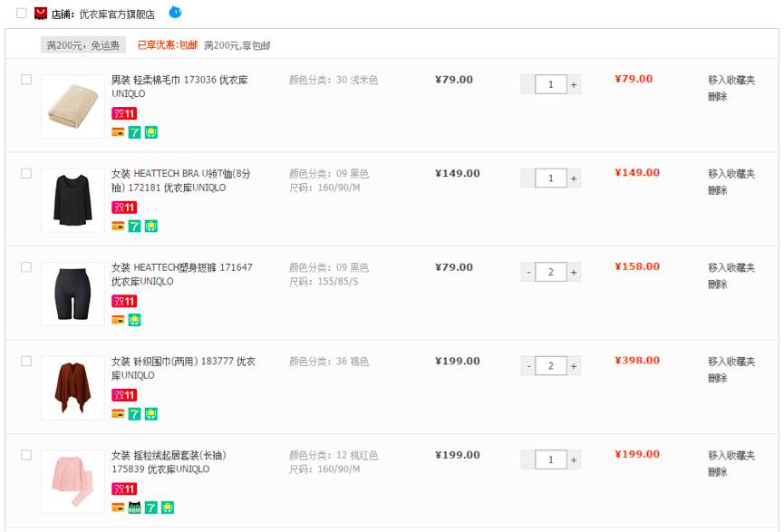
Task: Click the quantity field for the pink loungewear set
Action: click(x=550, y=459)
